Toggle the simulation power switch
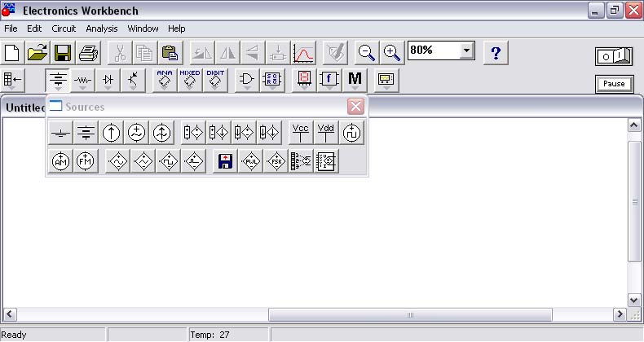This screenshot has width=644, height=342. click(x=614, y=56)
